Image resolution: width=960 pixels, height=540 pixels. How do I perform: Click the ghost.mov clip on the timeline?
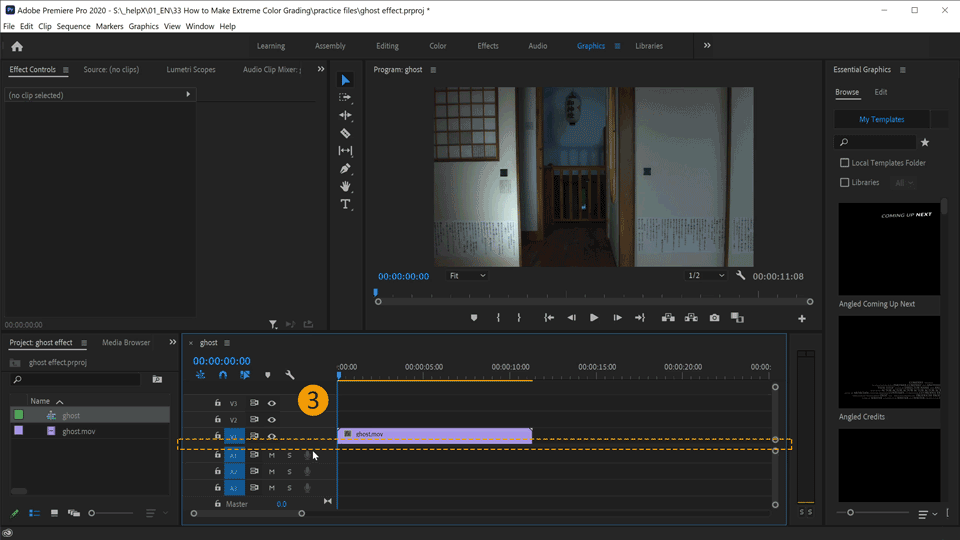coord(434,435)
